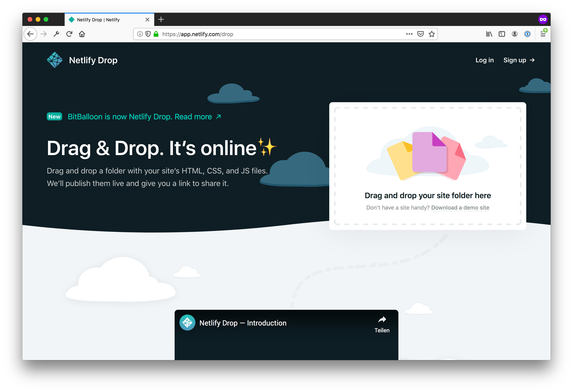Click the Sign up link
Image resolution: width=573 pixels, height=392 pixels.
pos(519,60)
